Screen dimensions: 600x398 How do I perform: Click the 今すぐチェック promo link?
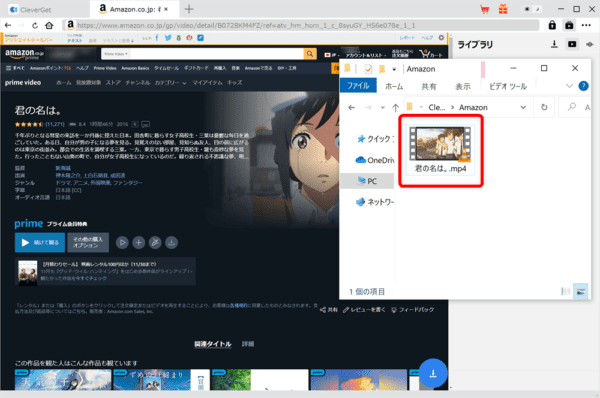coord(91,278)
